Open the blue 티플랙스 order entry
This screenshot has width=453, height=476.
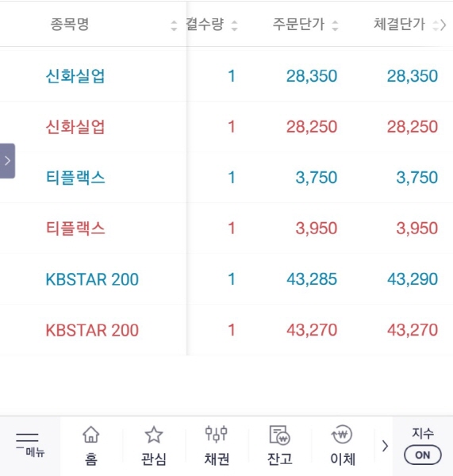tap(227, 177)
